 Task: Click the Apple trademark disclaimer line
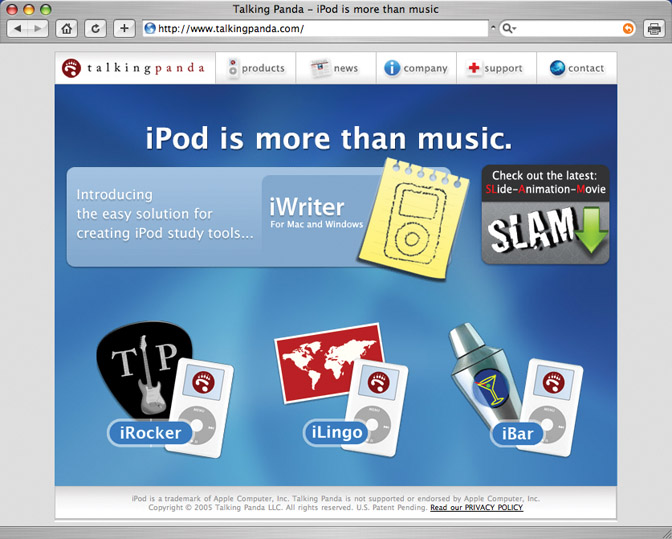336,499
